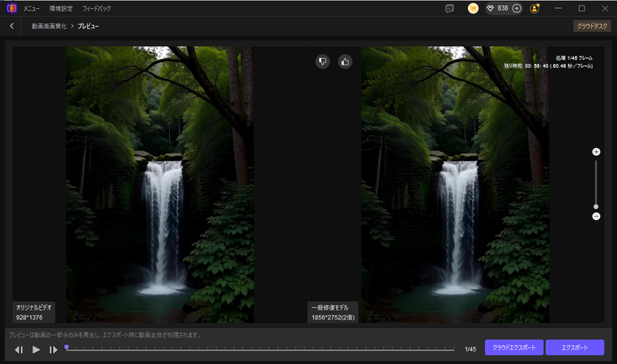This screenshot has height=364, width=617.
Task: Open the フィードバック menu
Action: (97, 8)
